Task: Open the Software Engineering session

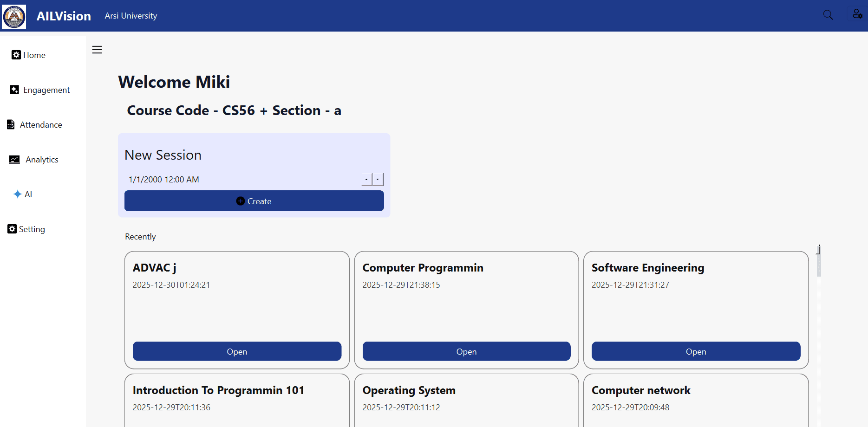Action: pyautogui.click(x=696, y=351)
